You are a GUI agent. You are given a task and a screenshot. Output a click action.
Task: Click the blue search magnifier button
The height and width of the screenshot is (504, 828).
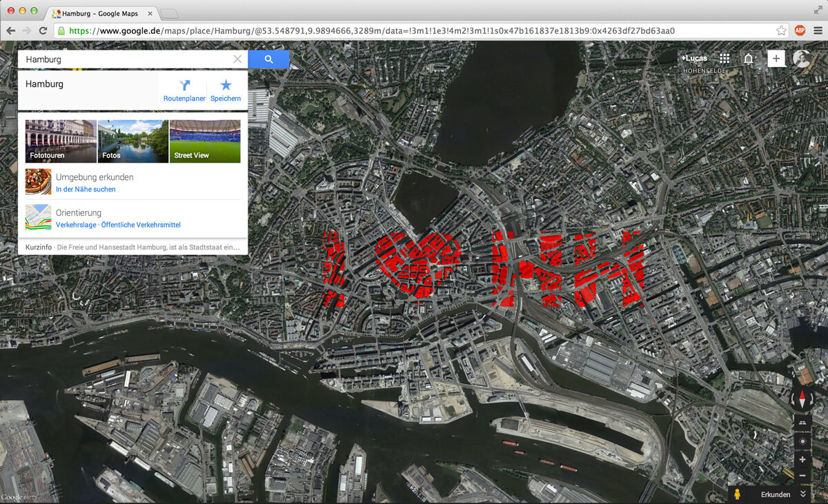click(x=268, y=59)
